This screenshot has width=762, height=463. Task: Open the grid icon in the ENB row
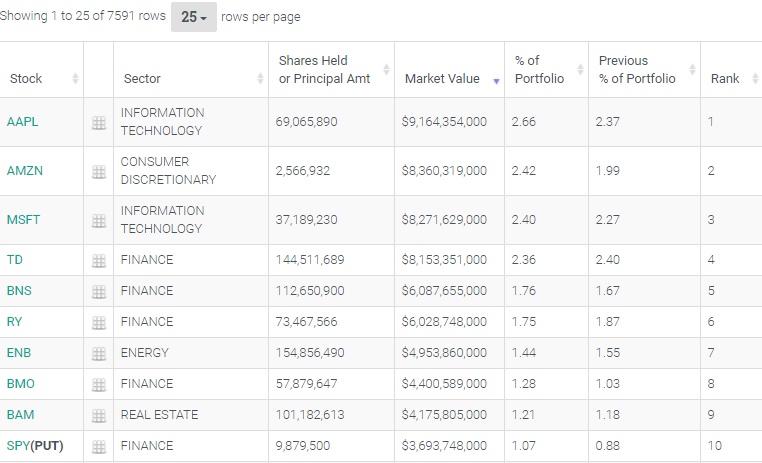point(98,353)
